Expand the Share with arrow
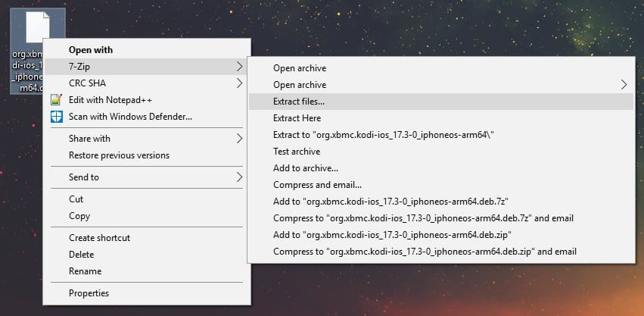Viewport: 644px width, 316px height. (239, 139)
